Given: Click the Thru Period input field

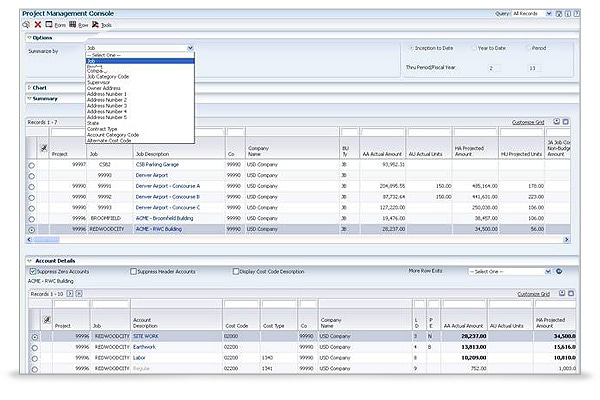Looking at the screenshot, I should coord(492,68).
